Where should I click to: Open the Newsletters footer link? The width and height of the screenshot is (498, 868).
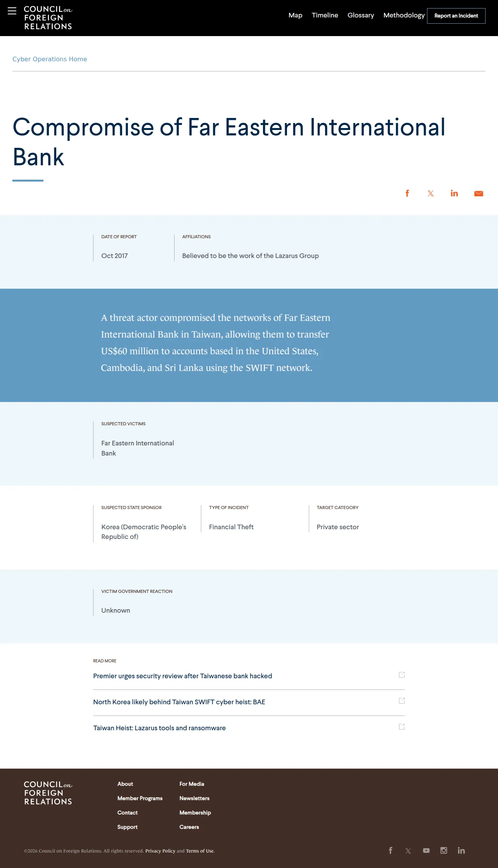pyautogui.click(x=194, y=798)
